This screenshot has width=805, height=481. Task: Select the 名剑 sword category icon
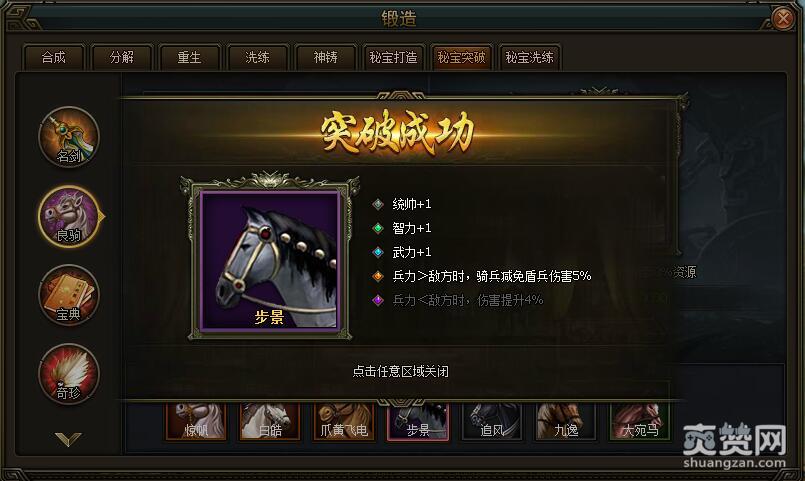tap(69, 137)
